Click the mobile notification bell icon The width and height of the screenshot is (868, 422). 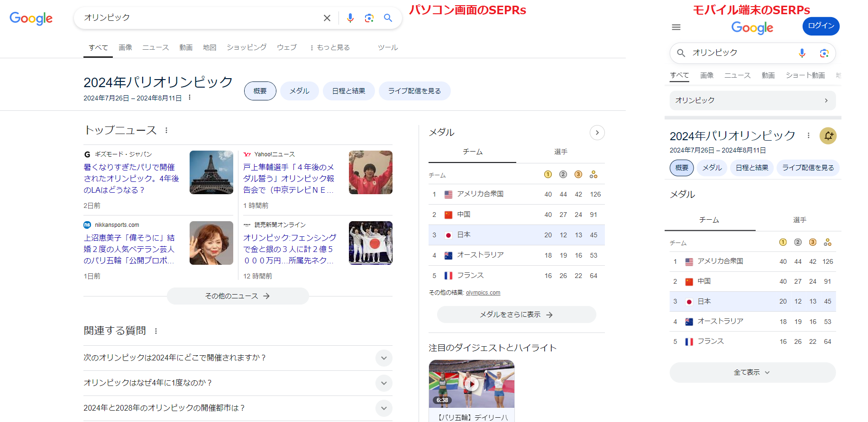coord(828,136)
